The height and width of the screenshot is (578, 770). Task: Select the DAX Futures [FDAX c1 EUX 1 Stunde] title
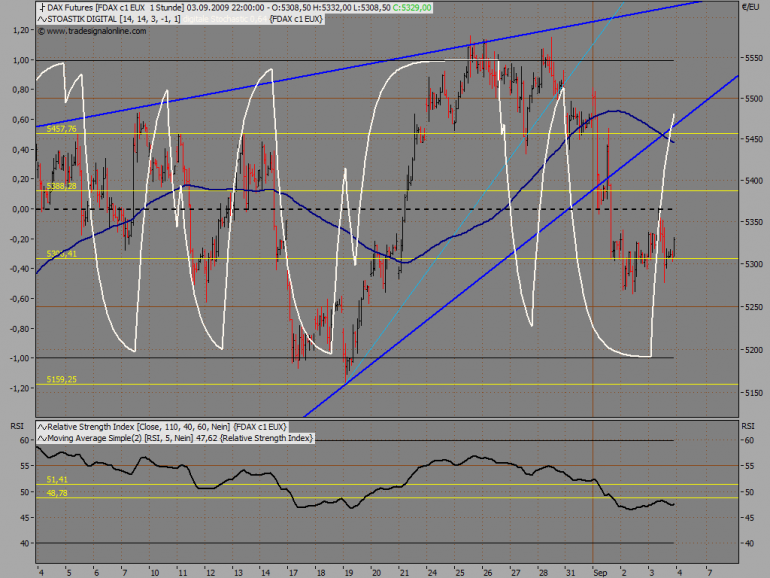(115, 8)
